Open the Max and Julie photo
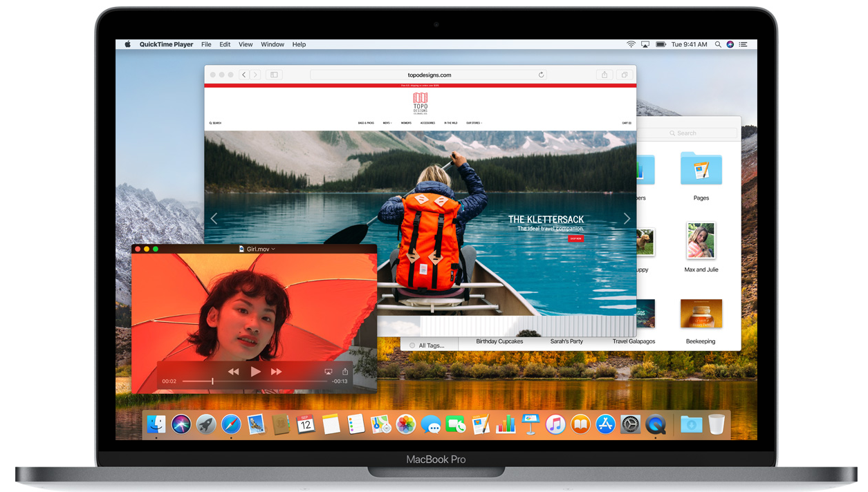 tap(701, 240)
